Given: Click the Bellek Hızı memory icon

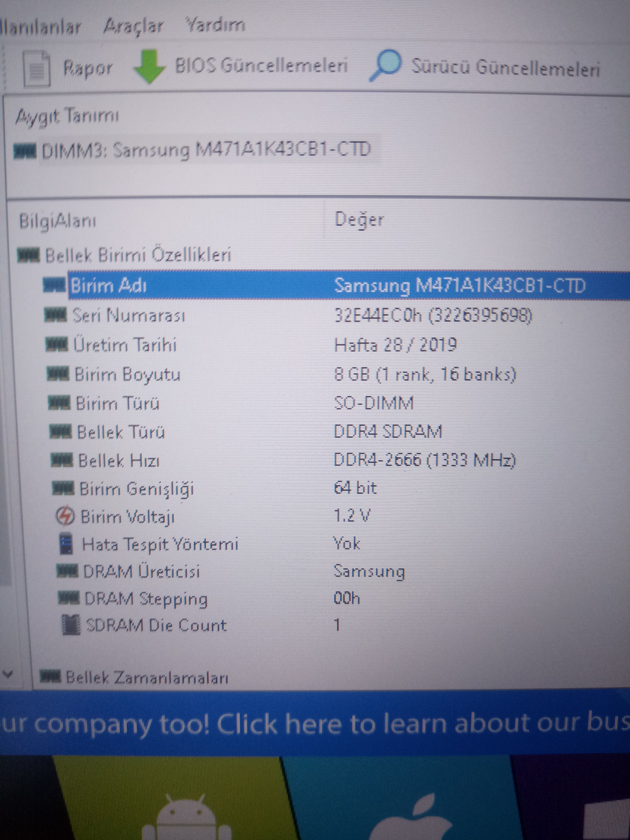Looking at the screenshot, I should coord(62,460).
